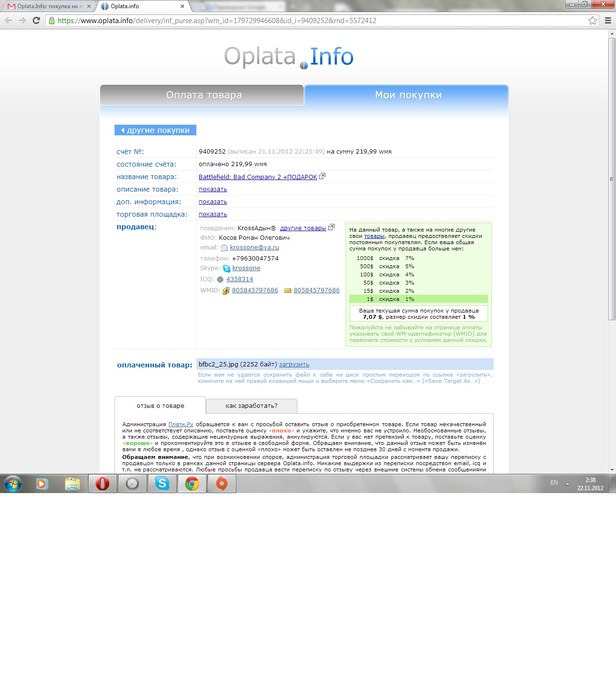Click the EN language indicator
616x678 pixels.
pos(554,482)
